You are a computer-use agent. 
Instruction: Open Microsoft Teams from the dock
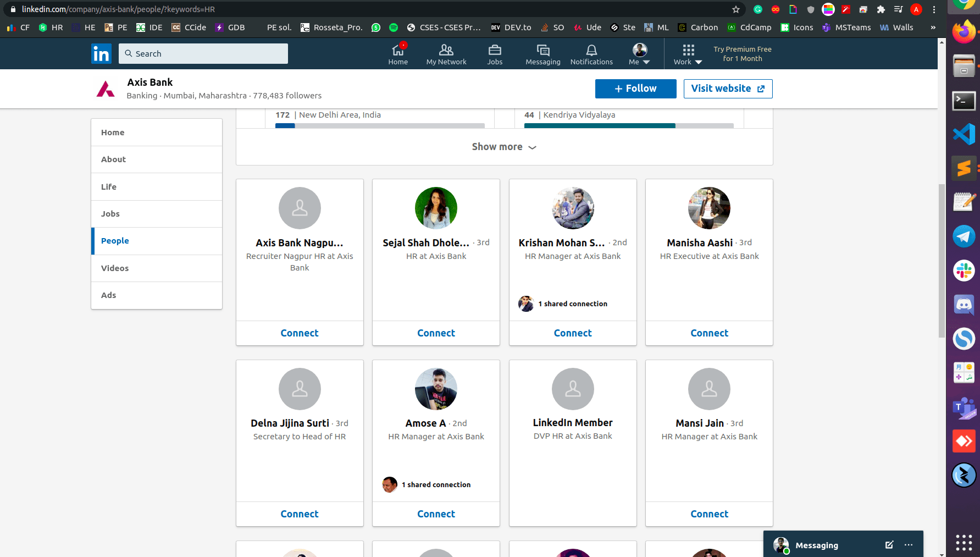964,407
